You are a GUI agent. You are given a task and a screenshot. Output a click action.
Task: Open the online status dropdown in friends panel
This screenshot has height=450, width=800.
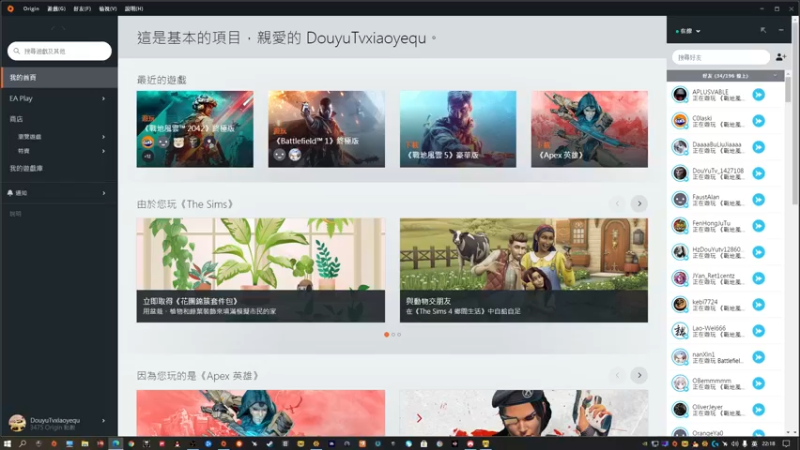[x=688, y=31]
